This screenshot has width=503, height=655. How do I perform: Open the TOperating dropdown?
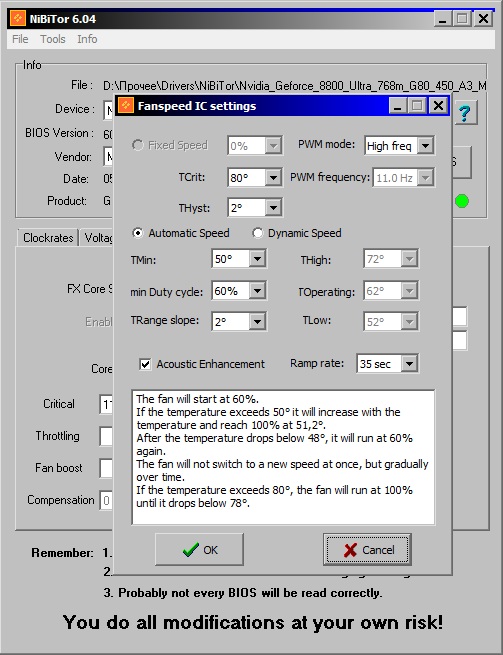pyautogui.click(x=409, y=291)
